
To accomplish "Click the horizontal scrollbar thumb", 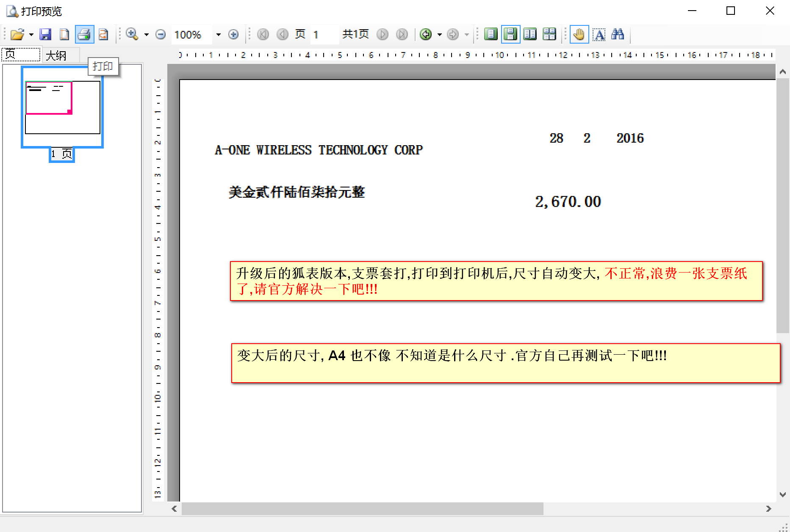I will click(362, 509).
